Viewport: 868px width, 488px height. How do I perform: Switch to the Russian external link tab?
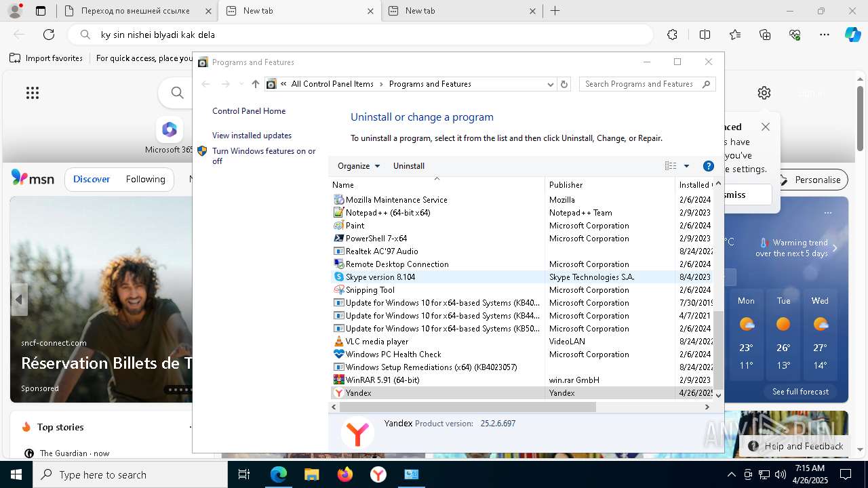pyautogui.click(x=136, y=11)
